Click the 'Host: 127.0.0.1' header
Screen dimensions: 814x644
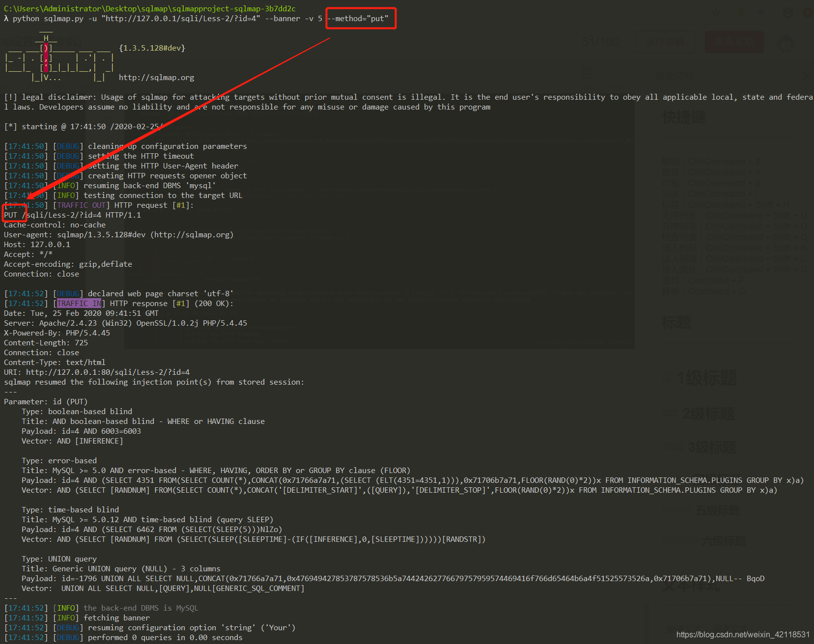tap(37, 245)
